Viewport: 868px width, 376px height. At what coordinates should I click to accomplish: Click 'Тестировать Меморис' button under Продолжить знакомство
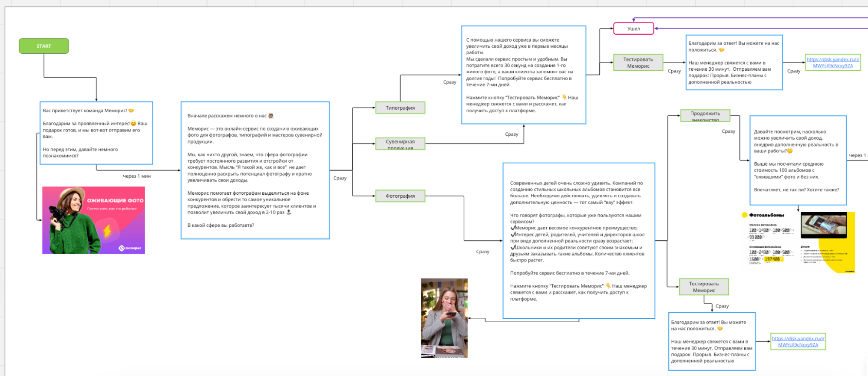tap(704, 287)
